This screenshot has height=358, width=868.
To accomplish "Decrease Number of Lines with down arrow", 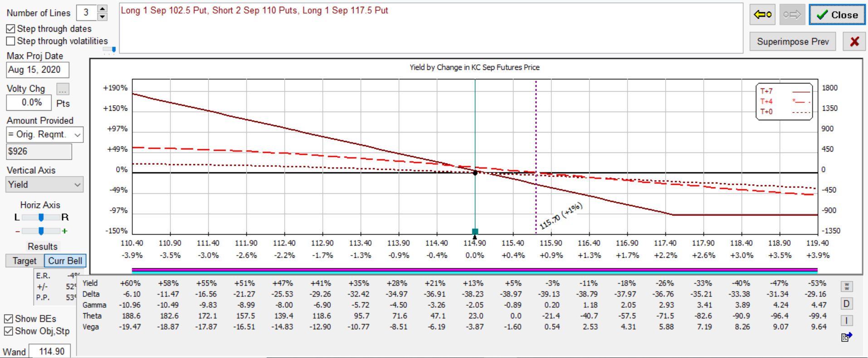I will click(x=102, y=17).
